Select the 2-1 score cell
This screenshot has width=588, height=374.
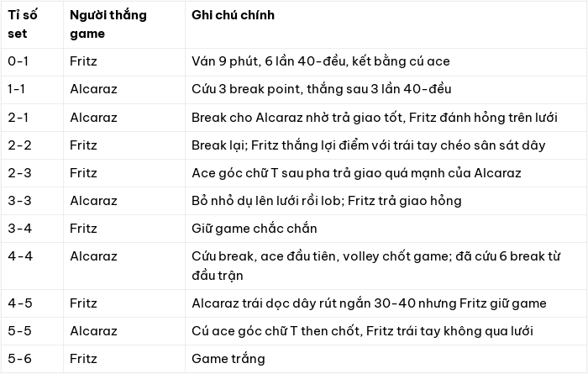(18, 118)
